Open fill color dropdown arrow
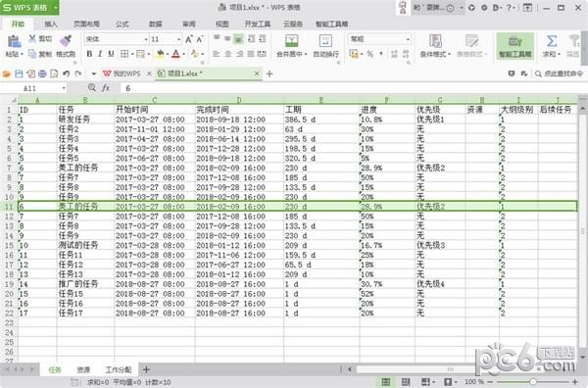This screenshot has width=588, height=388. coord(168,54)
